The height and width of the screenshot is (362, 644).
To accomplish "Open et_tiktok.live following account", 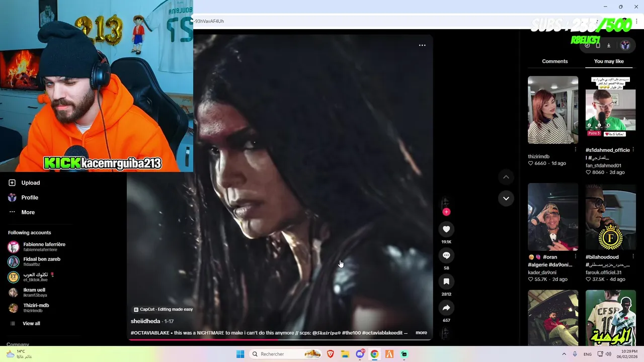I will (31, 277).
